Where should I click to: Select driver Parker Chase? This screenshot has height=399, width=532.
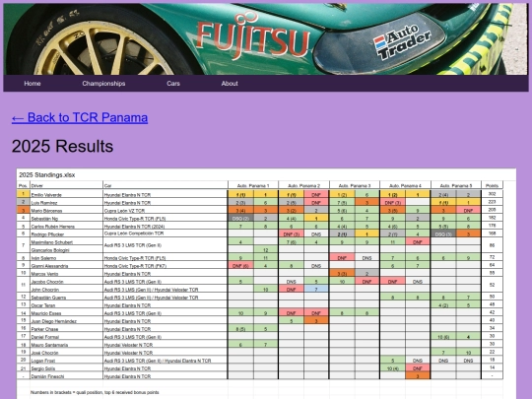(x=44, y=329)
